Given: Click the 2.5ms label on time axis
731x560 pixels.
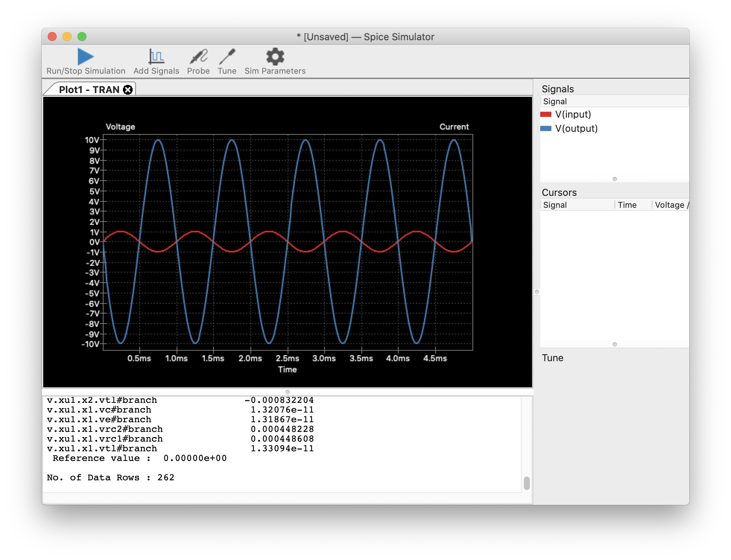Looking at the screenshot, I should (x=287, y=358).
